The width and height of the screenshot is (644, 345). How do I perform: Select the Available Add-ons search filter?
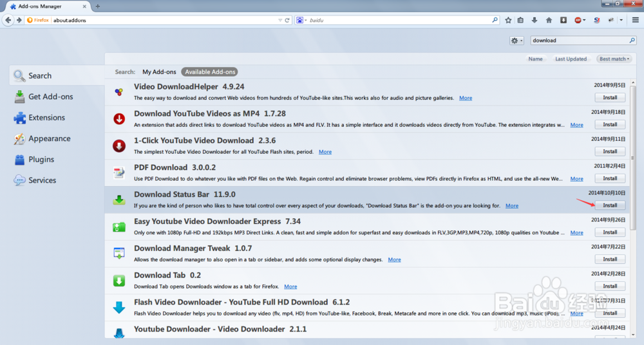pyautogui.click(x=210, y=72)
